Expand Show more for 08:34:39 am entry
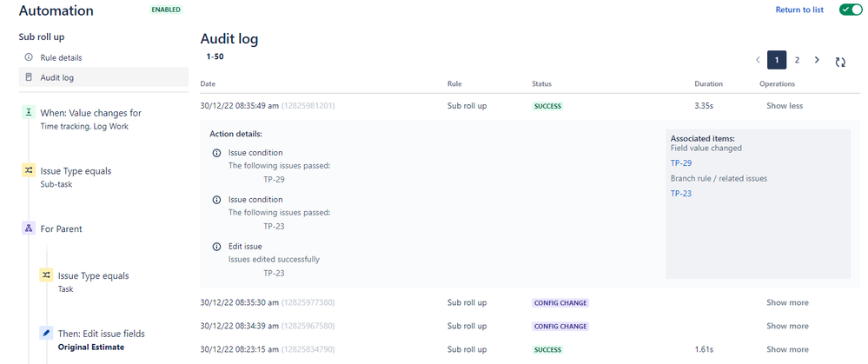This screenshot has width=868, height=364. 787,326
